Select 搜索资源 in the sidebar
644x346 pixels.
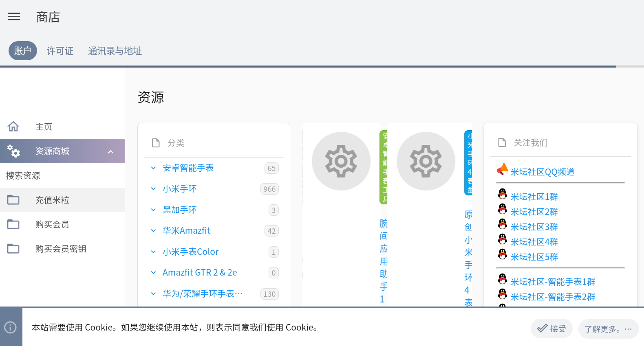[x=23, y=176]
